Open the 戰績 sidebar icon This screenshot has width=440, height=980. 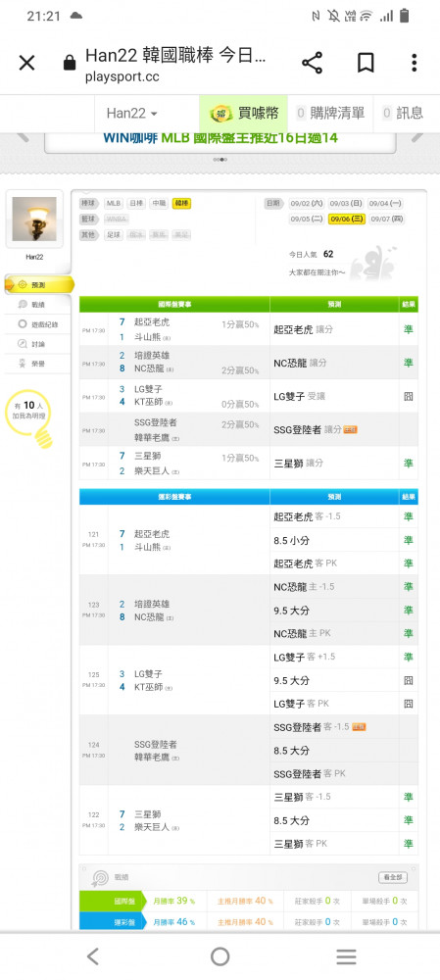[x=23, y=305]
